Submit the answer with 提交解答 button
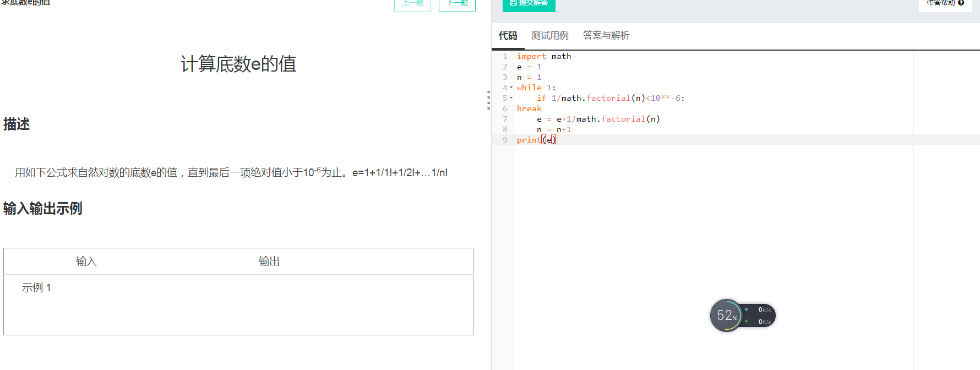 coord(529,4)
